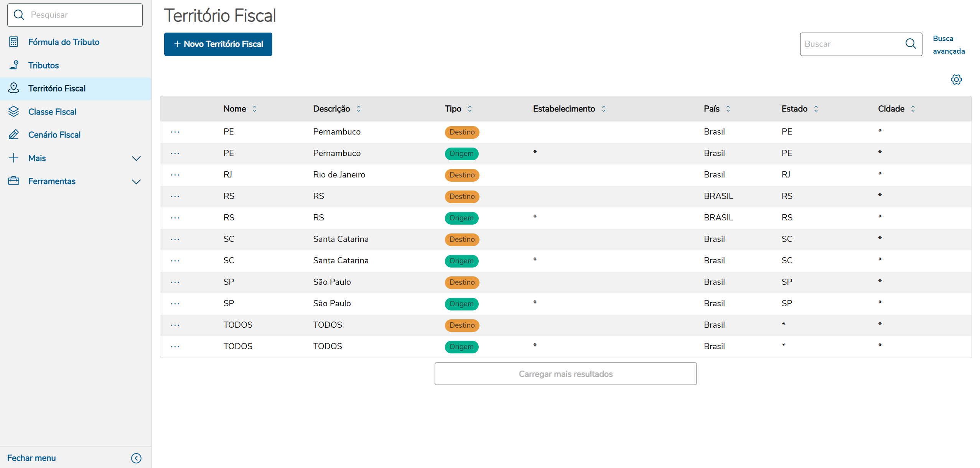Select Território Fiscal in sidebar
This screenshot has height=468, width=980.
[57, 89]
